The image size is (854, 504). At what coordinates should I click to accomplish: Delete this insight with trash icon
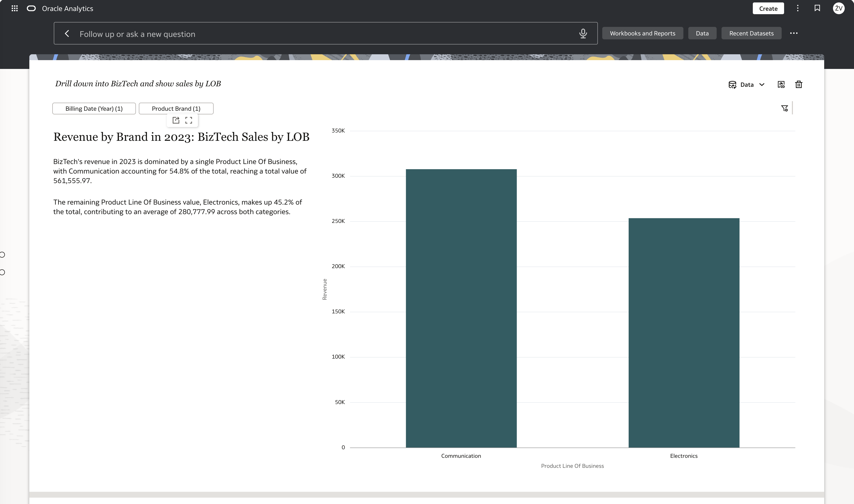[799, 85]
